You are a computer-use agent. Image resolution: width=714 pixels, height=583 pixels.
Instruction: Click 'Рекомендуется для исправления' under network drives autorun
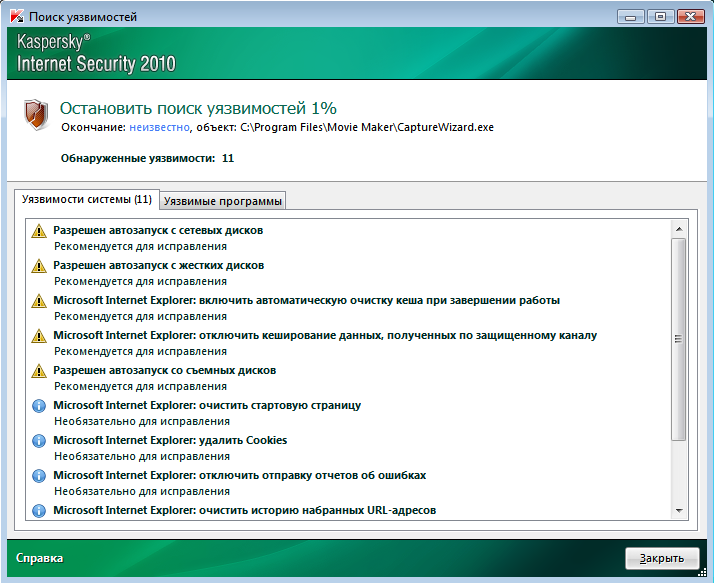(140, 246)
